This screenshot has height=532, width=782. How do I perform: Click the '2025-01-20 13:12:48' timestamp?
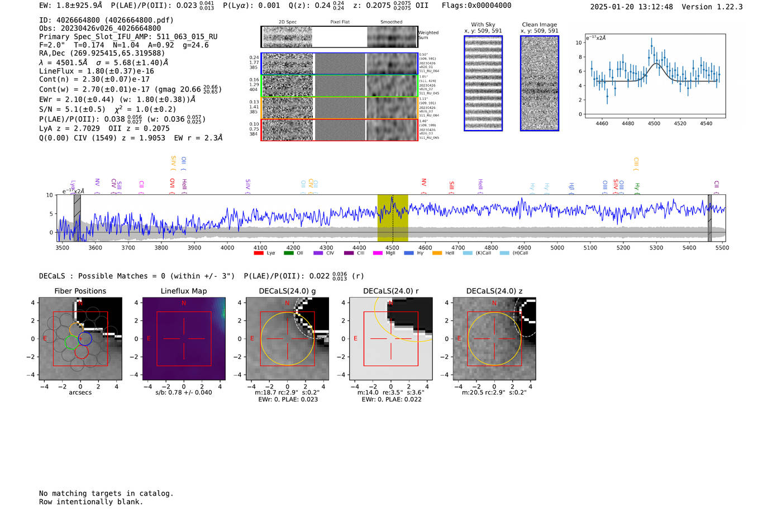coord(632,7)
